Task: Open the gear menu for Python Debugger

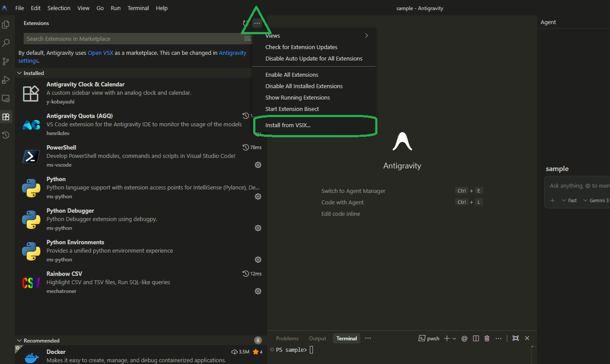Action: (258, 228)
